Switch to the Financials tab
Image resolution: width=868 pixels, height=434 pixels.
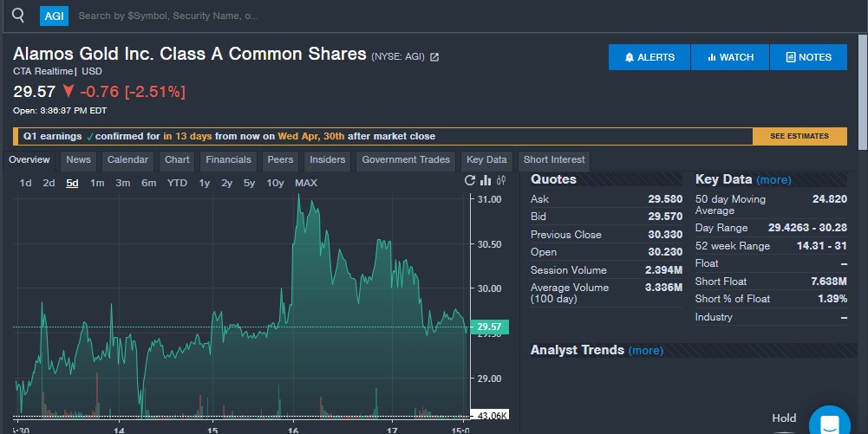click(x=228, y=159)
